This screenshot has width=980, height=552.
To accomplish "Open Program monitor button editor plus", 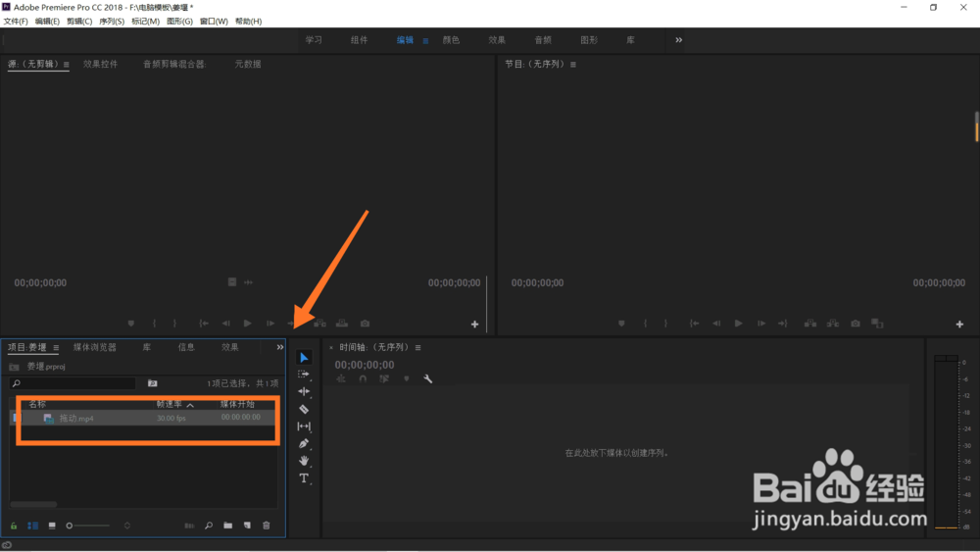I will 960,324.
